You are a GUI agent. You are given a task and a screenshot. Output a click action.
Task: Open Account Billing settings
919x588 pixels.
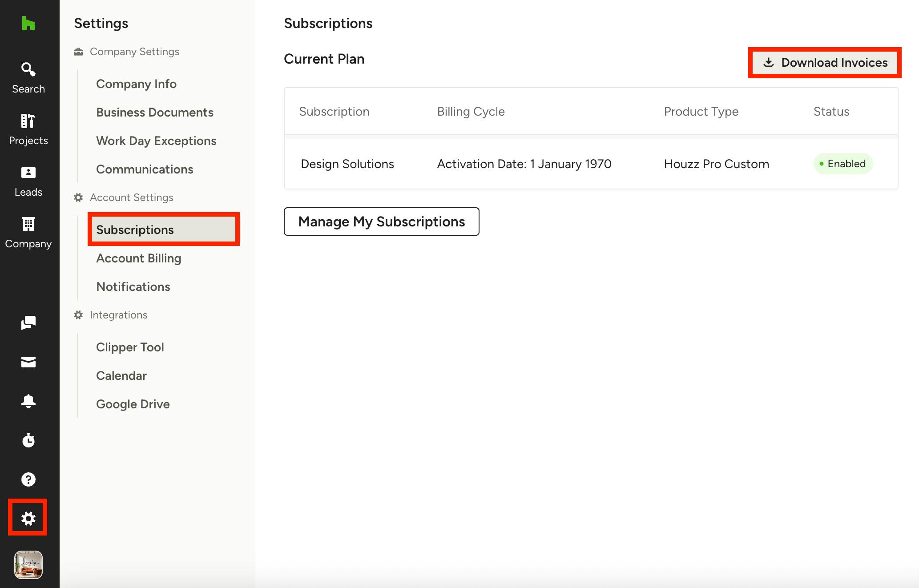[139, 258]
